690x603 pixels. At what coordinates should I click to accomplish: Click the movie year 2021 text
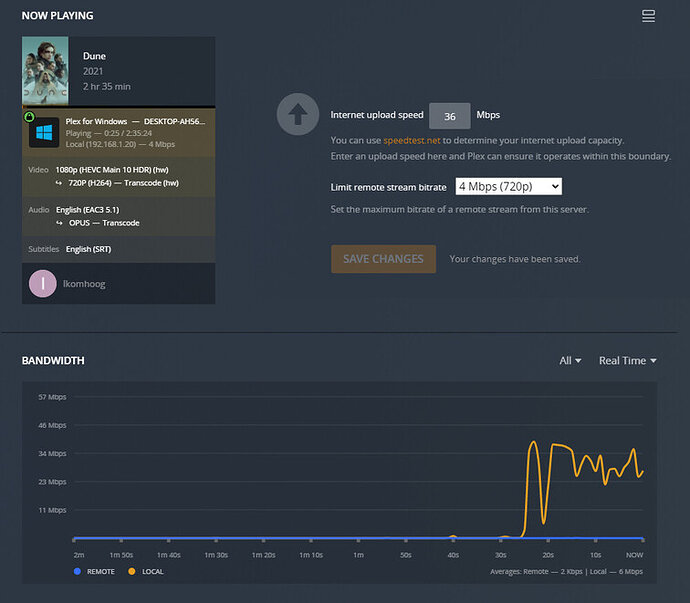(x=93, y=71)
